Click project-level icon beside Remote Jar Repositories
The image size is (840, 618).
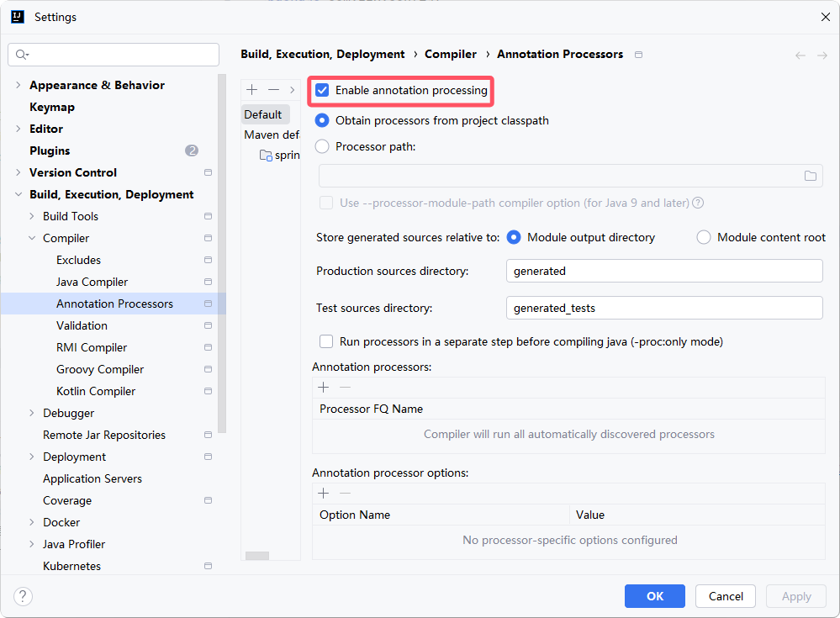(x=208, y=435)
